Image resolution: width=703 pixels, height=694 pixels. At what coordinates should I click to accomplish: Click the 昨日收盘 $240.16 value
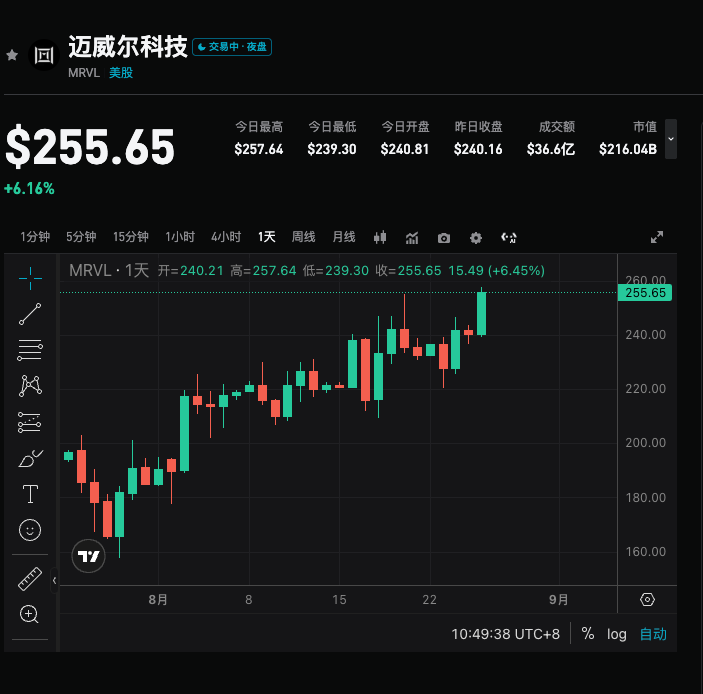[478, 149]
